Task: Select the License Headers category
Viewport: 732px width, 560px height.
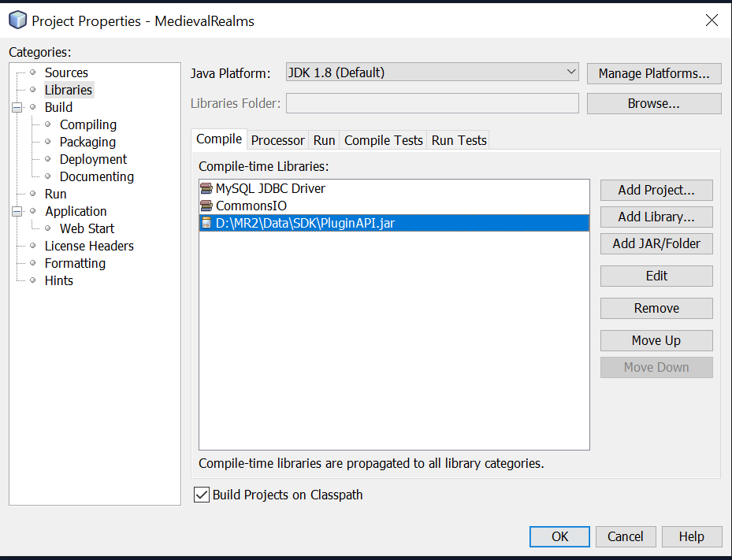Action: 89,246
